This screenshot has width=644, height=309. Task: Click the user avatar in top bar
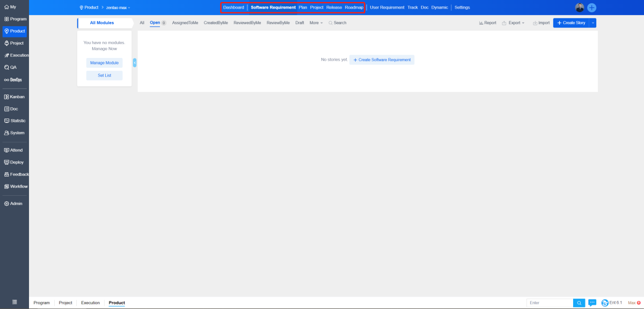(x=580, y=8)
